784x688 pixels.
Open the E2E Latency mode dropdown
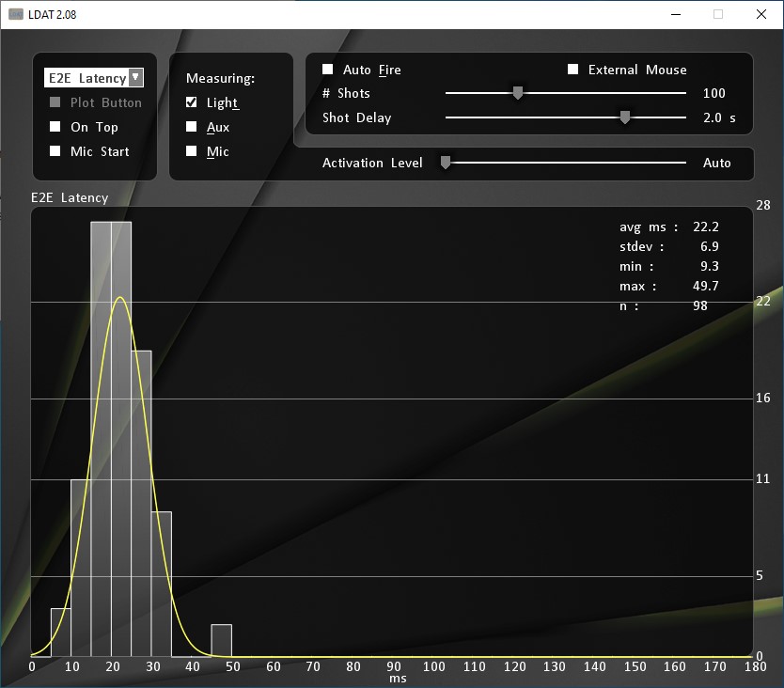(x=94, y=78)
